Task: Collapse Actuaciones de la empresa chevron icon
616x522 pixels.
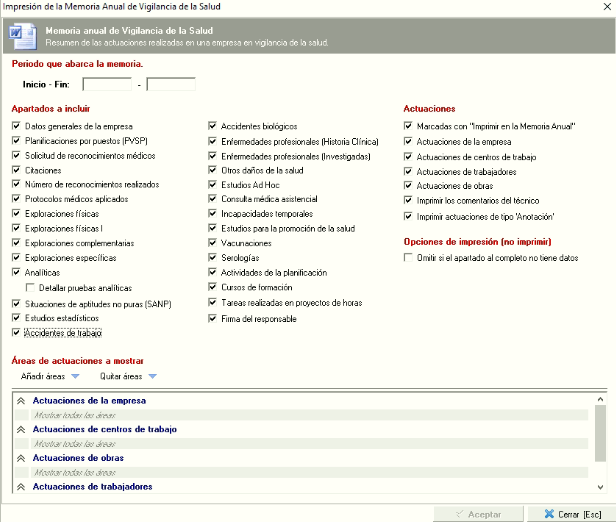Action: click(21, 401)
